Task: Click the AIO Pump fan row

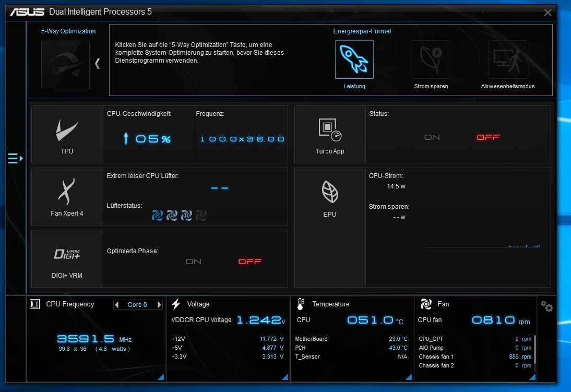Action: coord(475,348)
